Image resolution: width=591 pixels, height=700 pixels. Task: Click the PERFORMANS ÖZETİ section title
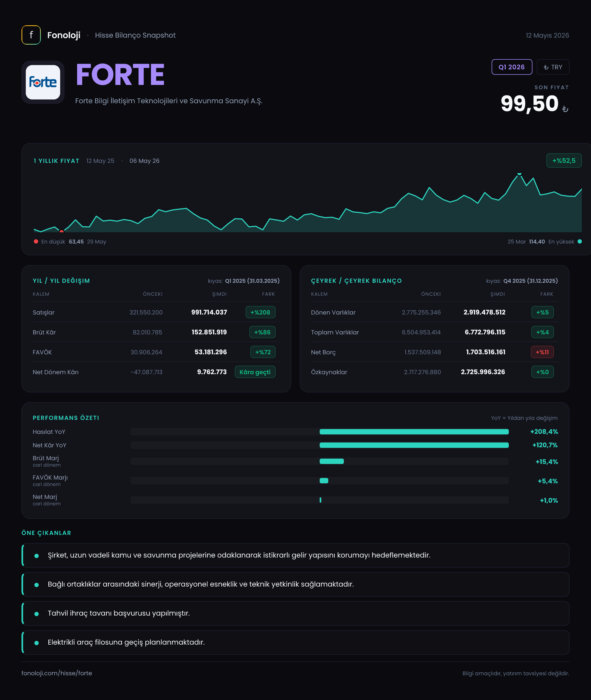pyautogui.click(x=66, y=418)
